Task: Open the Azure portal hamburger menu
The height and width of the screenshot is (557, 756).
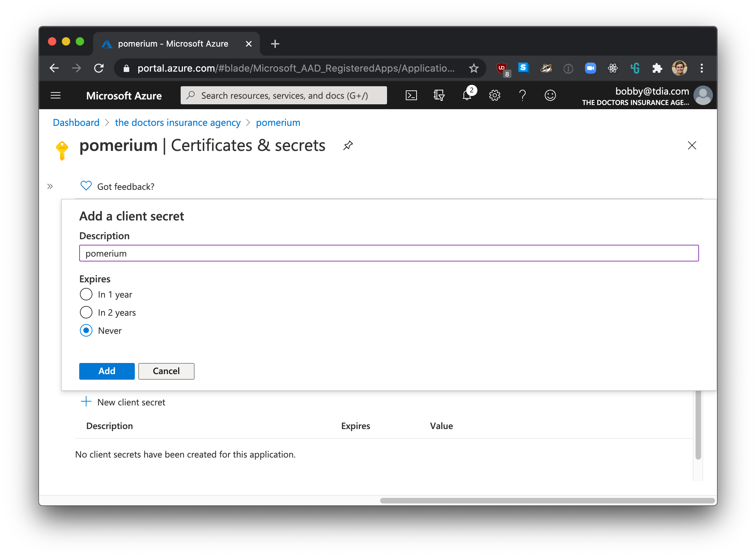Action: pos(56,95)
